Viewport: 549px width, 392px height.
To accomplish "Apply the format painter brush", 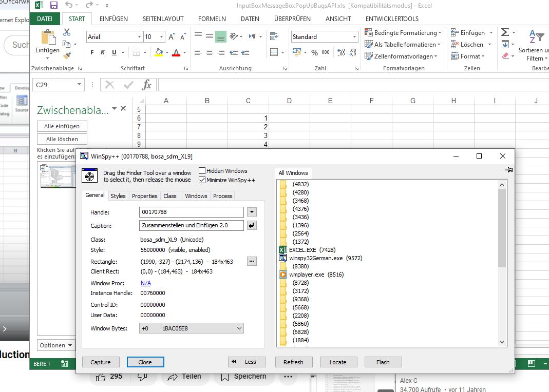I will pyautogui.click(x=67, y=55).
